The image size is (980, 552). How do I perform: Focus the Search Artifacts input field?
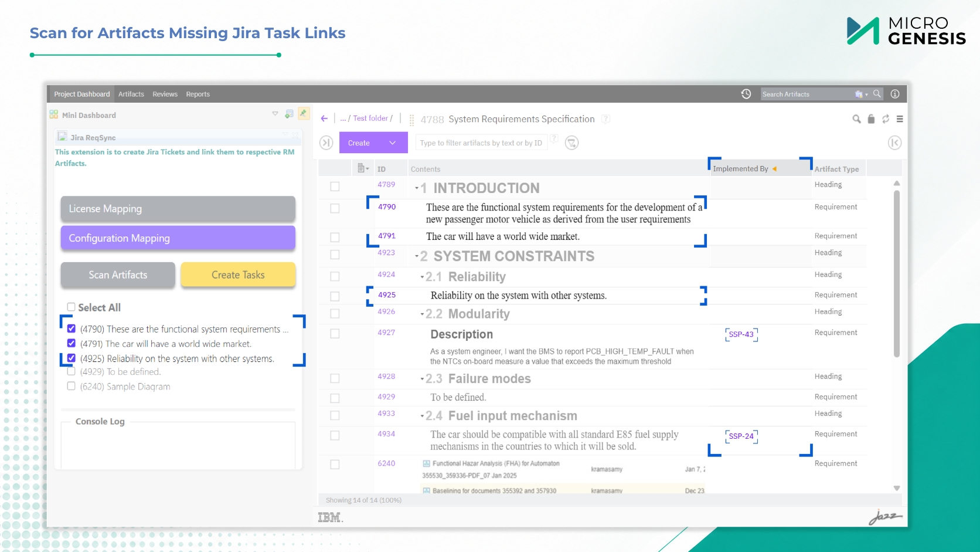807,94
